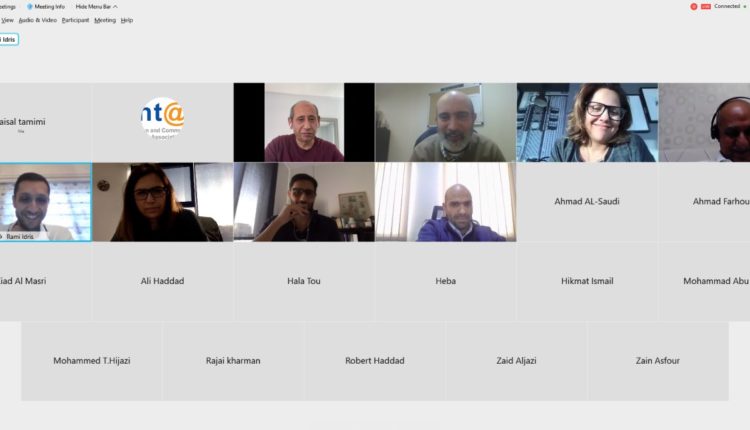Collapse using the Hide Menu Bar chevron
The height and width of the screenshot is (430, 750).
tap(115, 7)
